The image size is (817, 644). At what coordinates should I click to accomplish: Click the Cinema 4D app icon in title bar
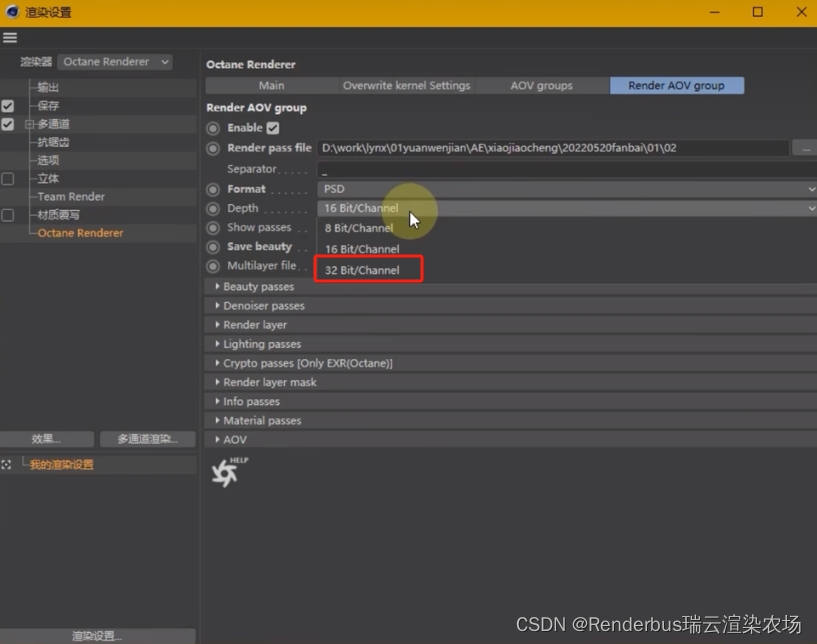tap(12, 11)
